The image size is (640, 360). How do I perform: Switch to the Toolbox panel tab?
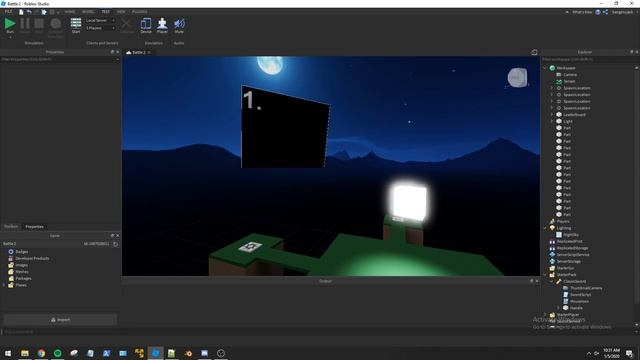pos(11,227)
